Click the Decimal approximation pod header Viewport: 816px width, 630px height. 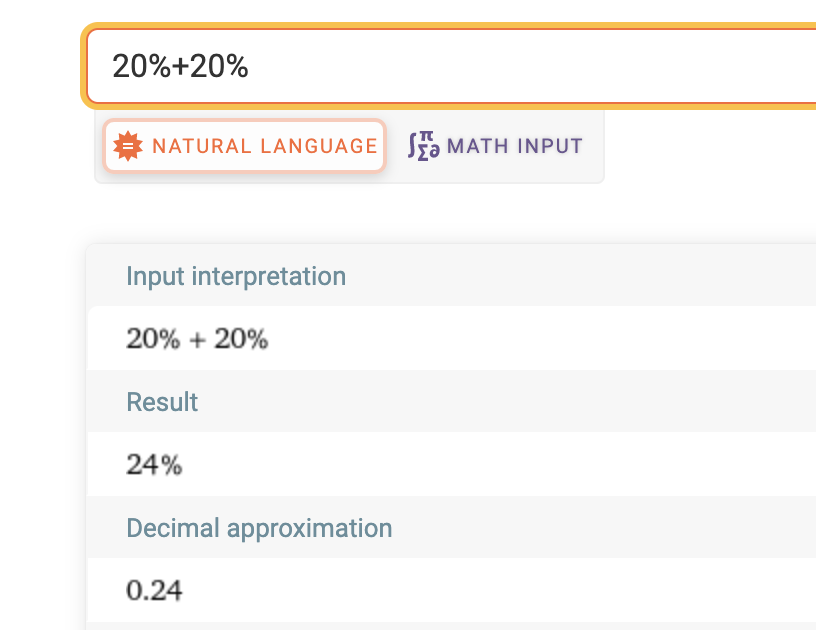pos(259,528)
